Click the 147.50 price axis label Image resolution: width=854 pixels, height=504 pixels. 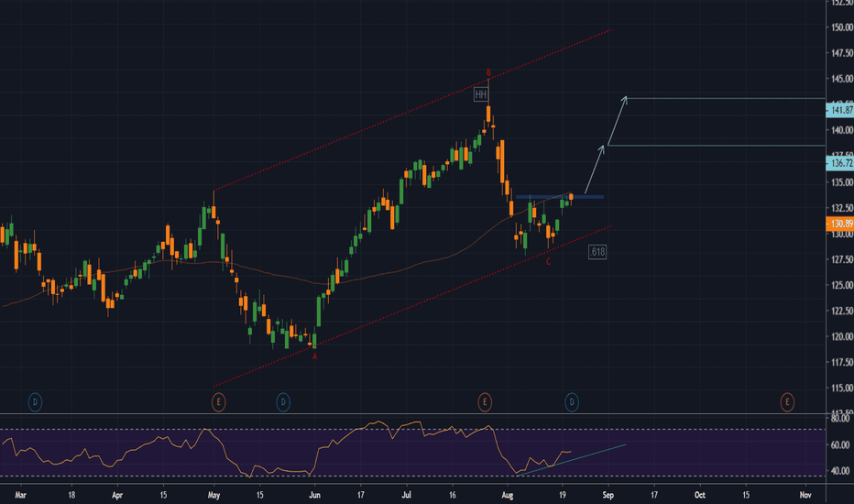[x=842, y=53]
